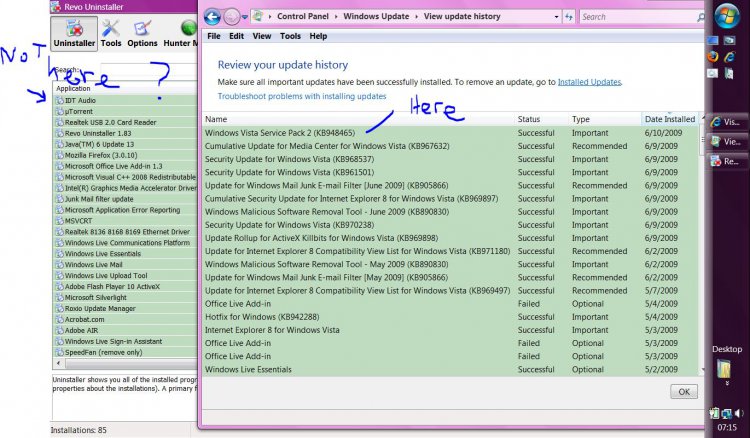Select Cumulative Security Update for Internet Explorer 8
Screen dimensions: 750x438
(x=450, y=198)
